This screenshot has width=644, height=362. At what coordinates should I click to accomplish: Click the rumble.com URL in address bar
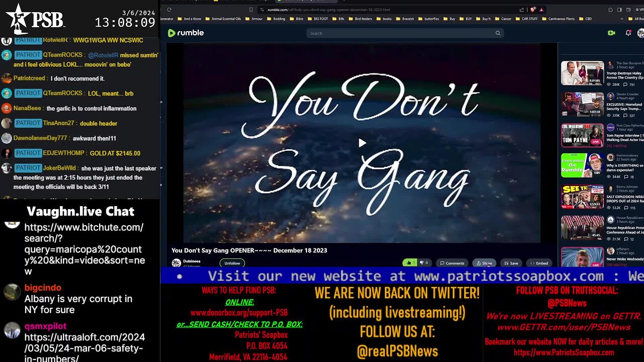click(x=329, y=10)
